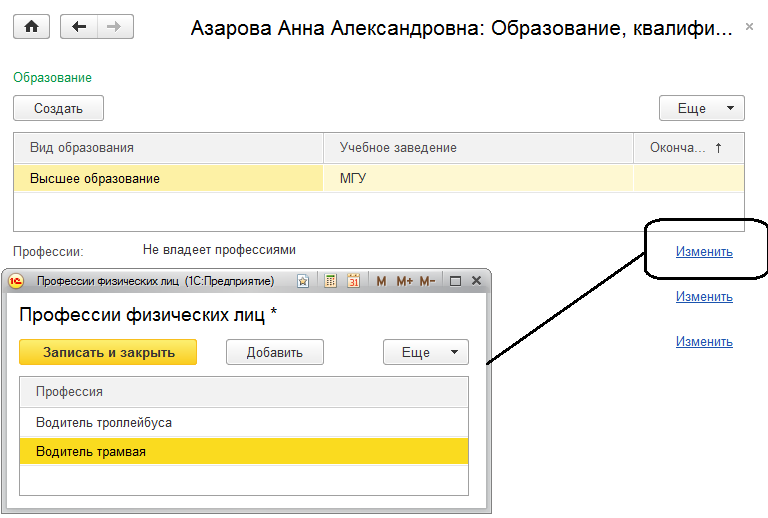Click the 1C logo in dialog title bar
The image size is (768, 518).
[17, 282]
